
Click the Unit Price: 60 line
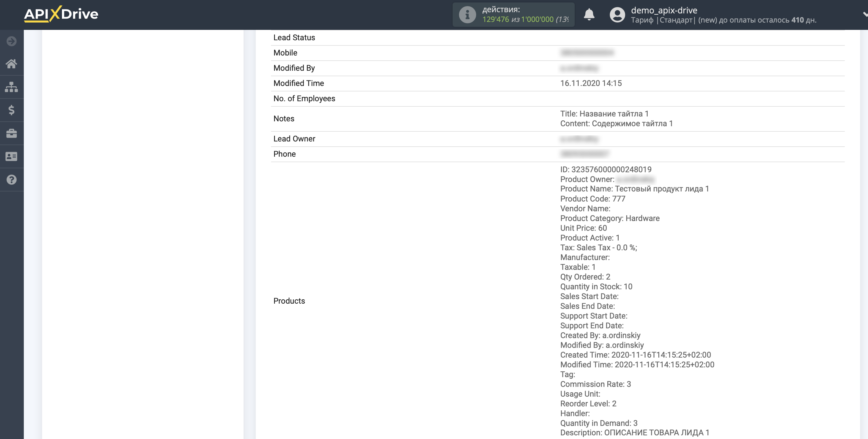coord(583,228)
